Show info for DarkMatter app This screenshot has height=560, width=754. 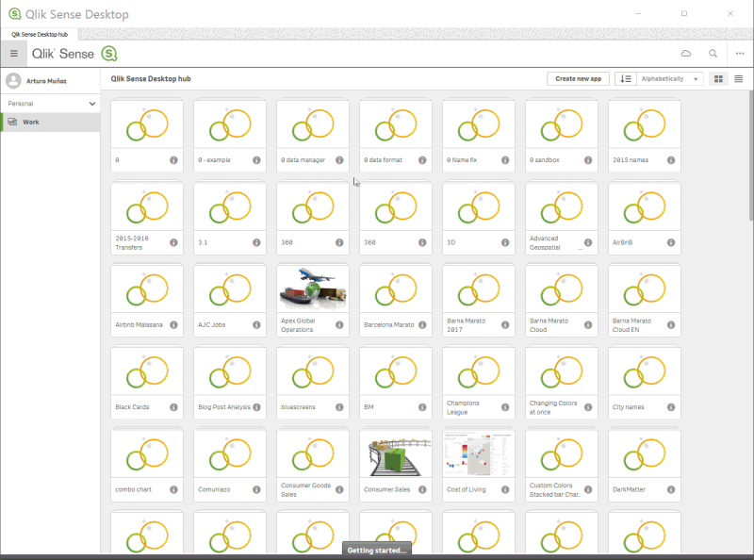pyautogui.click(x=671, y=489)
